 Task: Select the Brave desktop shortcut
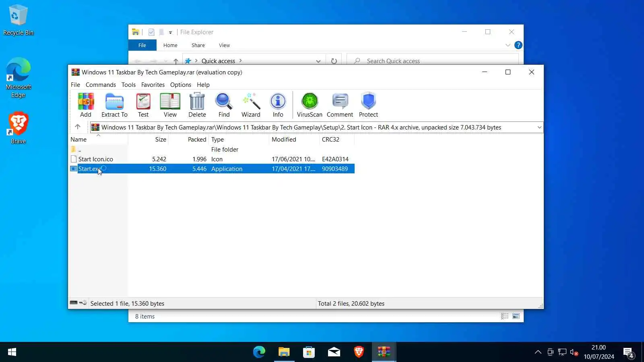(x=18, y=128)
